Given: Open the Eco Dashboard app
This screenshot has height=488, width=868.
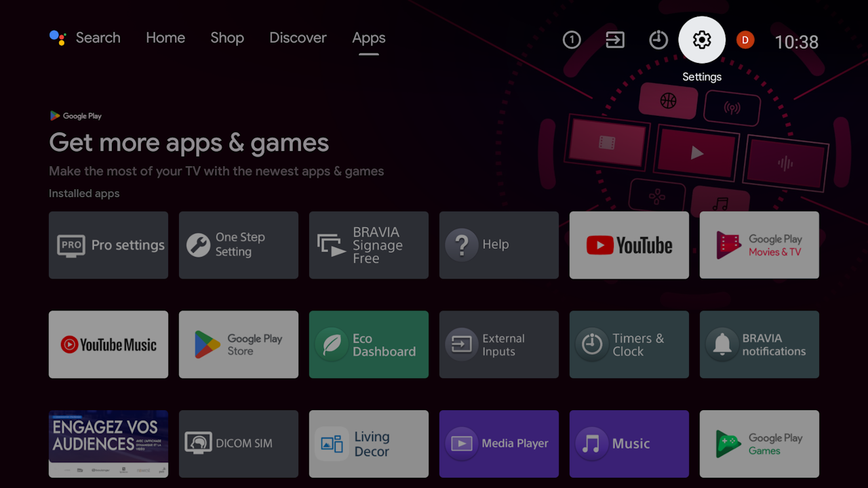Looking at the screenshot, I should click(369, 344).
